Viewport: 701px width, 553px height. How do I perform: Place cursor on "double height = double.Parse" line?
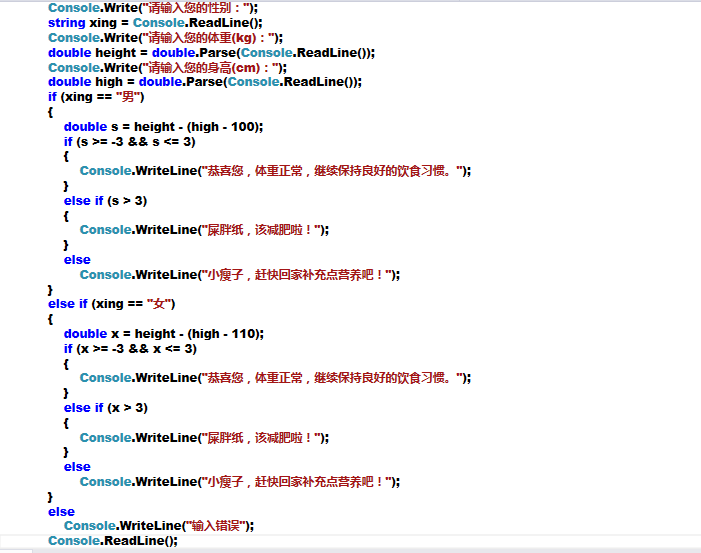[x=211, y=52]
